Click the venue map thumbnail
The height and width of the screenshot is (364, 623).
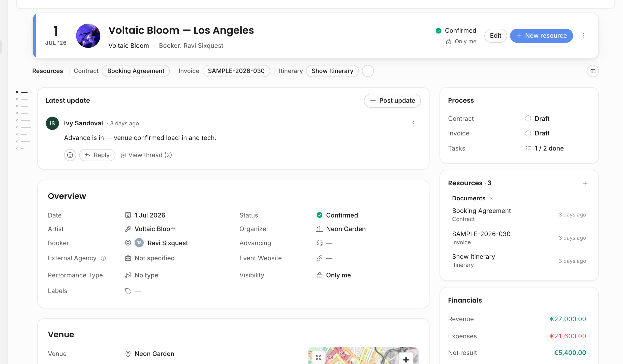pos(363,355)
